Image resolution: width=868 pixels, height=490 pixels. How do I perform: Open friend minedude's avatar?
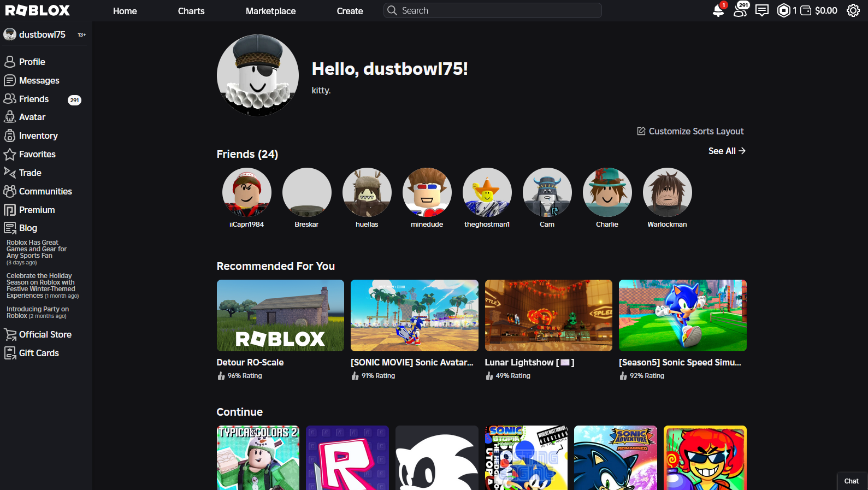[427, 192]
